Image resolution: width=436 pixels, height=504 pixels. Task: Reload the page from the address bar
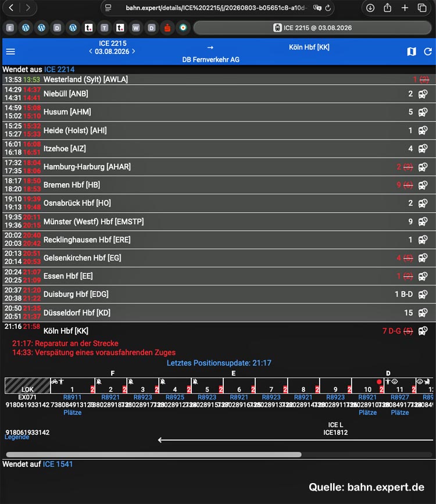[x=328, y=8]
